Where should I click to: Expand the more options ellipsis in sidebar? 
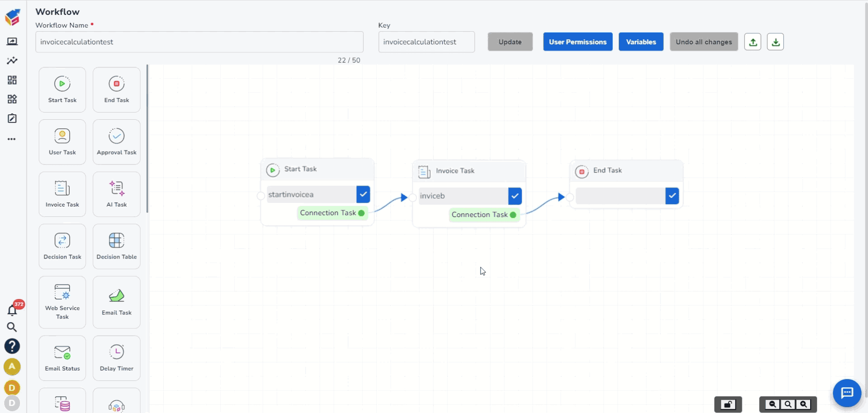click(x=12, y=139)
